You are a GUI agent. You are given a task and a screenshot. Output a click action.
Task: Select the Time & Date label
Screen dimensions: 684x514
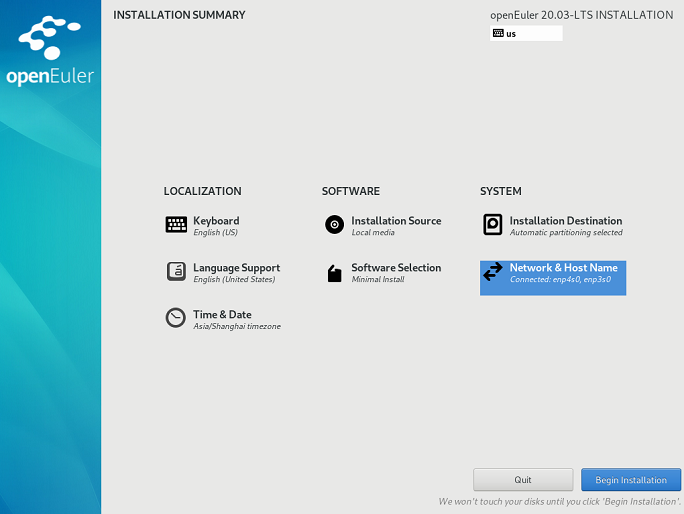pyautogui.click(x=222, y=315)
